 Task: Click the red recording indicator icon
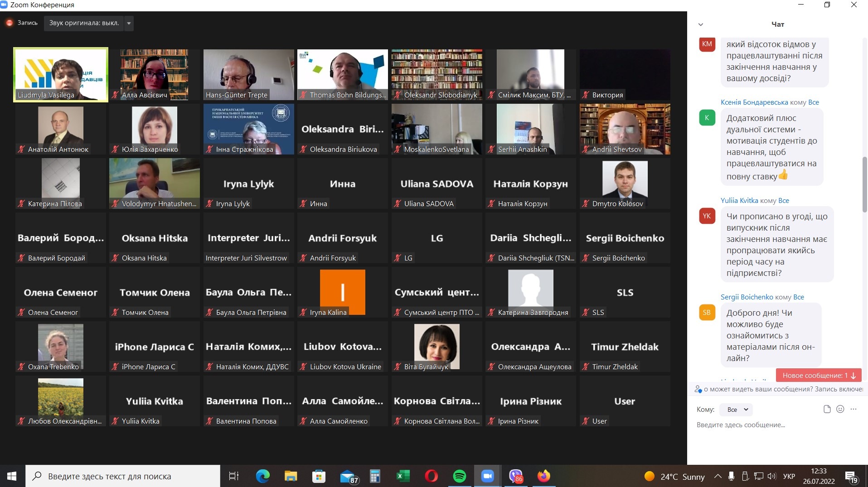click(x=10, y=23)
